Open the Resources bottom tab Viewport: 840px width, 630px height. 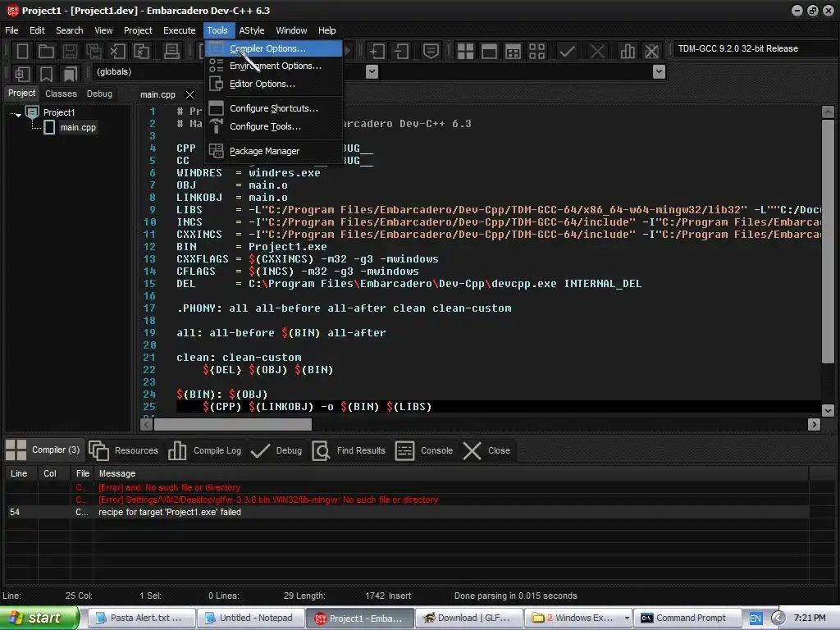tap(123, 450)
